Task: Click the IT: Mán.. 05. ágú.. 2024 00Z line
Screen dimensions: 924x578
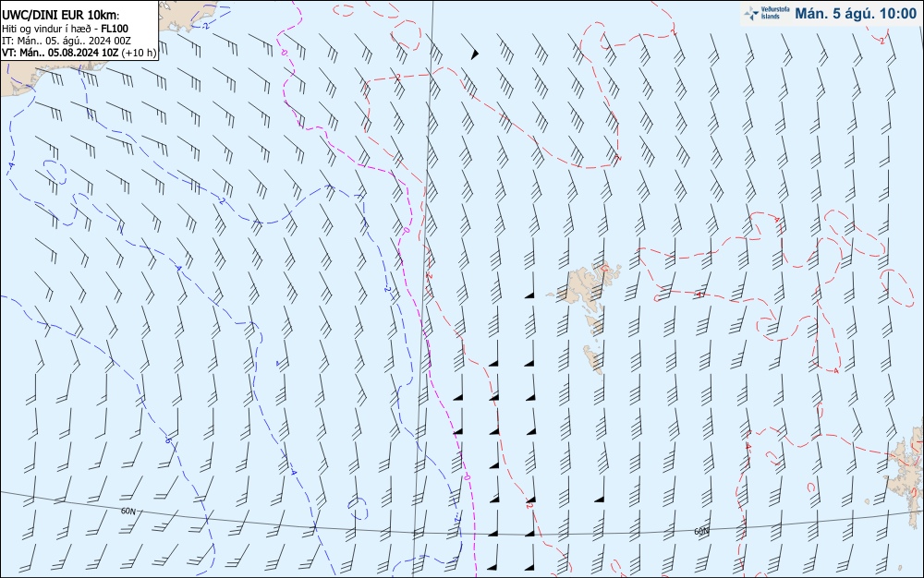Action: tap(67, 41)
